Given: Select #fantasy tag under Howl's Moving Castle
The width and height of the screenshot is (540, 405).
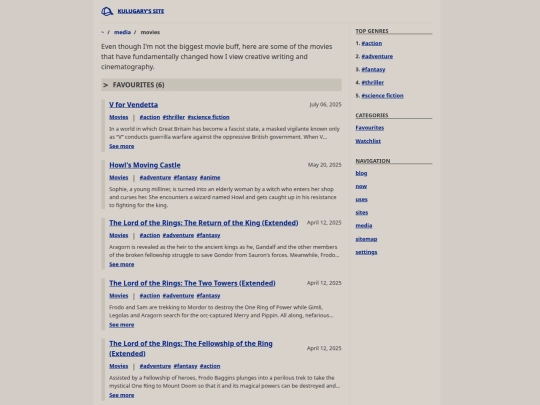Looking at the screenshot, I should 185,177.
